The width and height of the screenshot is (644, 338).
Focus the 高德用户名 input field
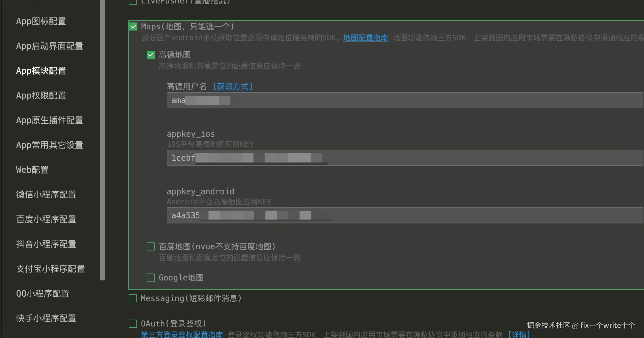(402, 100)
